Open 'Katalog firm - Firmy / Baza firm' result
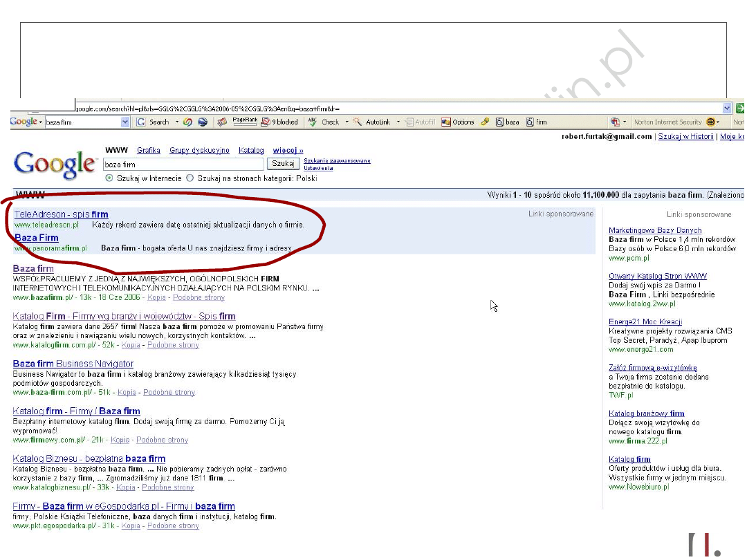Screen dimensions: 747x560 pyautogui.click(x=77, y=411)
